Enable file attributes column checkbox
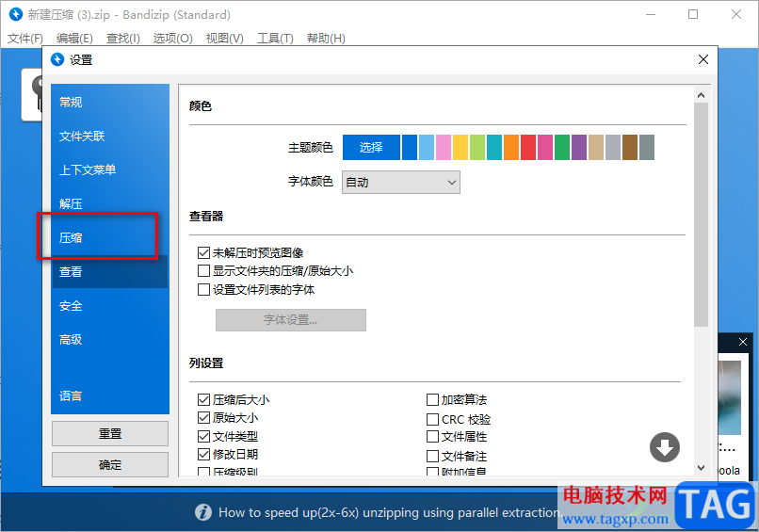Viewport: 759px width, 532px height. coord(432,436)
